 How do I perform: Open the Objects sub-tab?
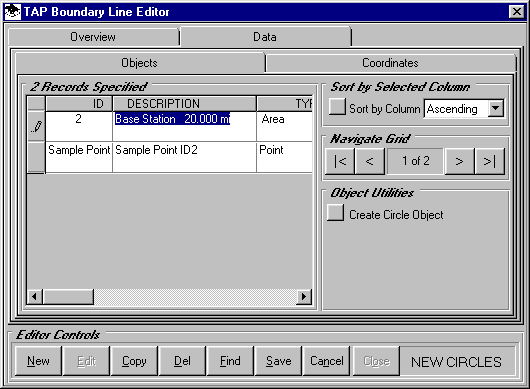click(x=139, y=63)
